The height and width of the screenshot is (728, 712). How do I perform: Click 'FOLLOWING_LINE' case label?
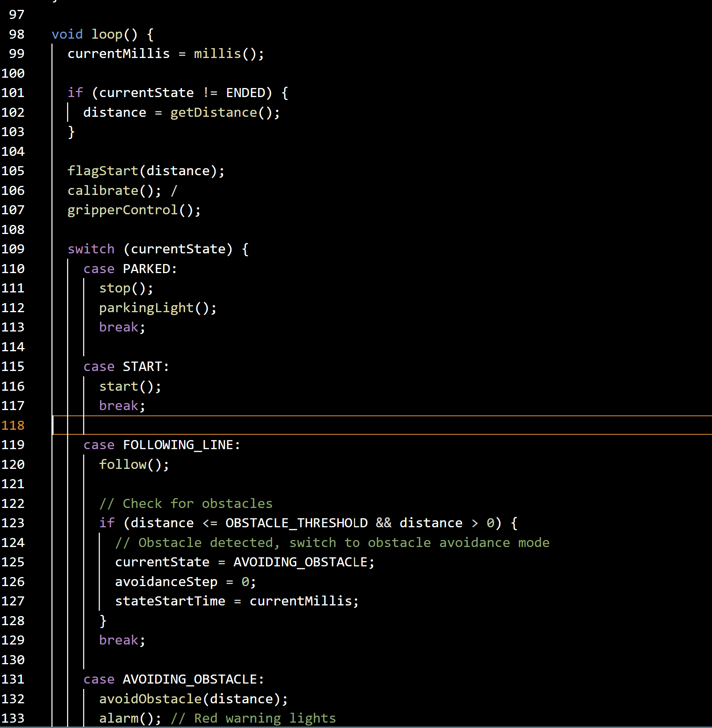[x=178, y=445]
